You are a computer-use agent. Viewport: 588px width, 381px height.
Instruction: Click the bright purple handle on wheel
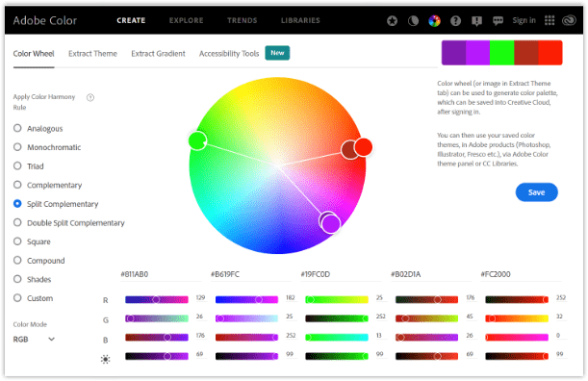[x=331, y=224]
